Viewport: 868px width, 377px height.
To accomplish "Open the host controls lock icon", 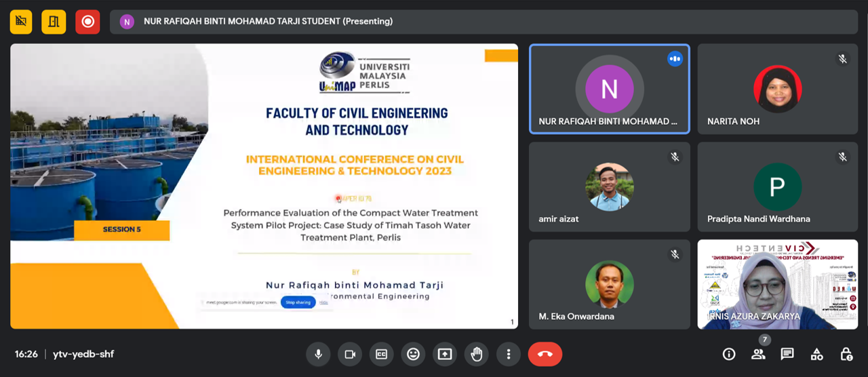I will tap(846, 354).
